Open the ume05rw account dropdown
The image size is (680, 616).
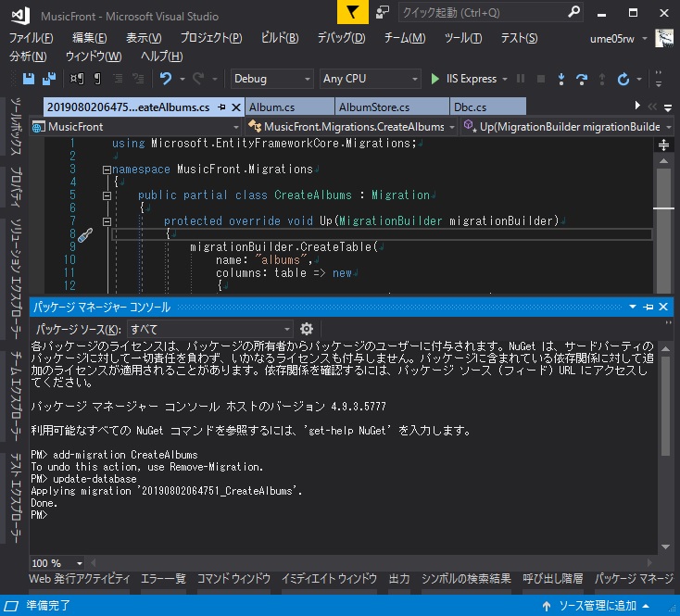pos(645,39)
